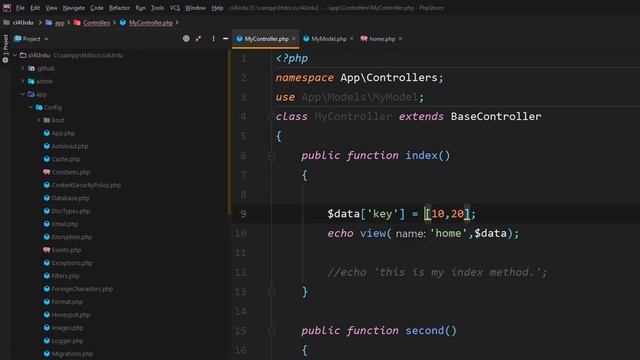This screenshot has width=640, height=360.
Task: Select Autoload.php in the project tree
Action: [x=70, y=146]
